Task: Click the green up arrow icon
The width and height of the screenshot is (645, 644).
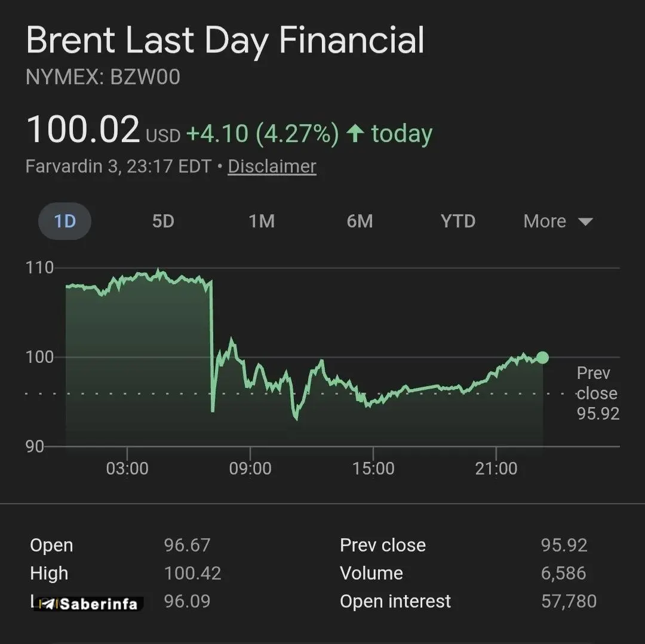Action: 355,133
